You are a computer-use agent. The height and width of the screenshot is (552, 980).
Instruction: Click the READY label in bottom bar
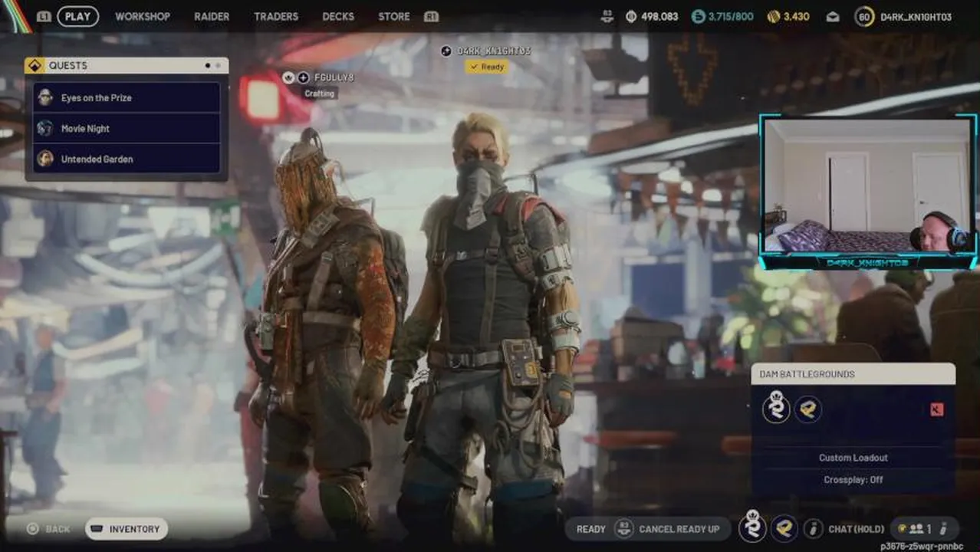tap(591, 529)
